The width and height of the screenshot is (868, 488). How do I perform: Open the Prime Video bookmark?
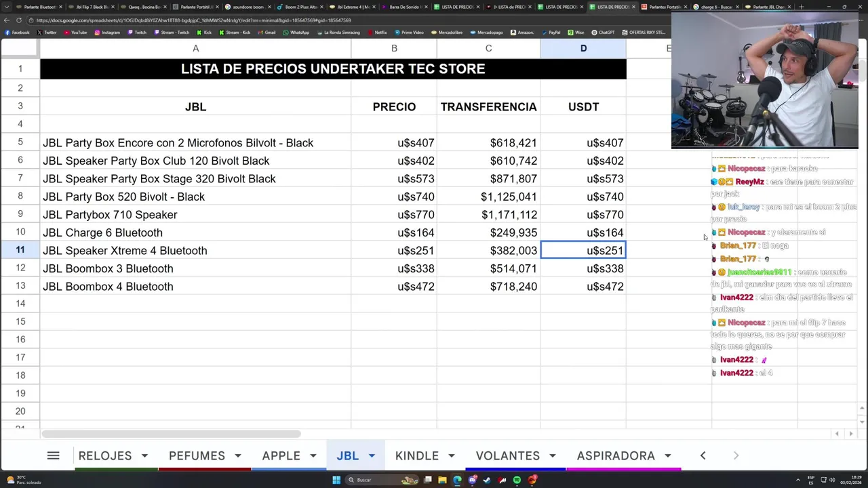(x=408, y=33)
